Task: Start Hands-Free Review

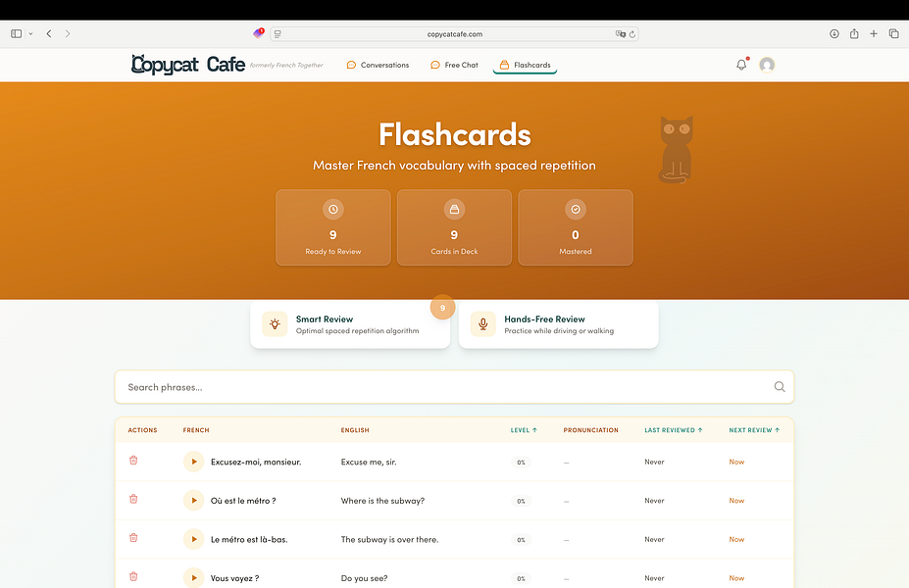Action: click(x=558, y=324)
